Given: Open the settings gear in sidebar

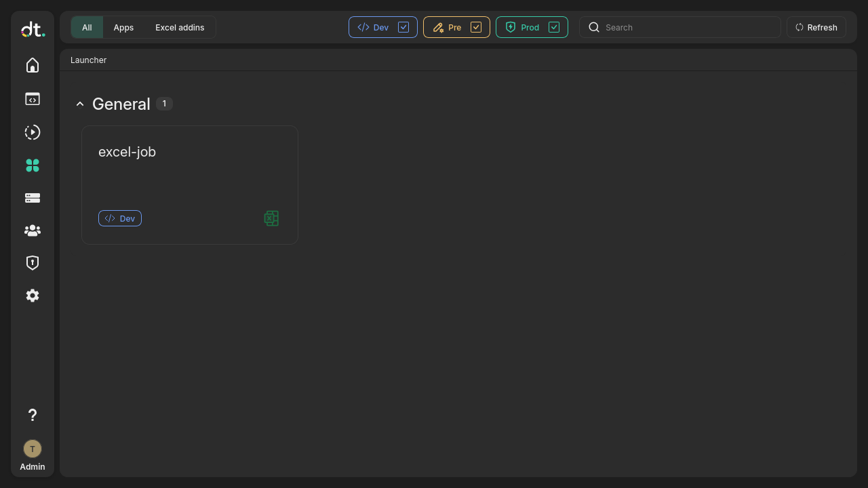Looking at the screenshot, I should pyautogui.click(x=33, y=296).
